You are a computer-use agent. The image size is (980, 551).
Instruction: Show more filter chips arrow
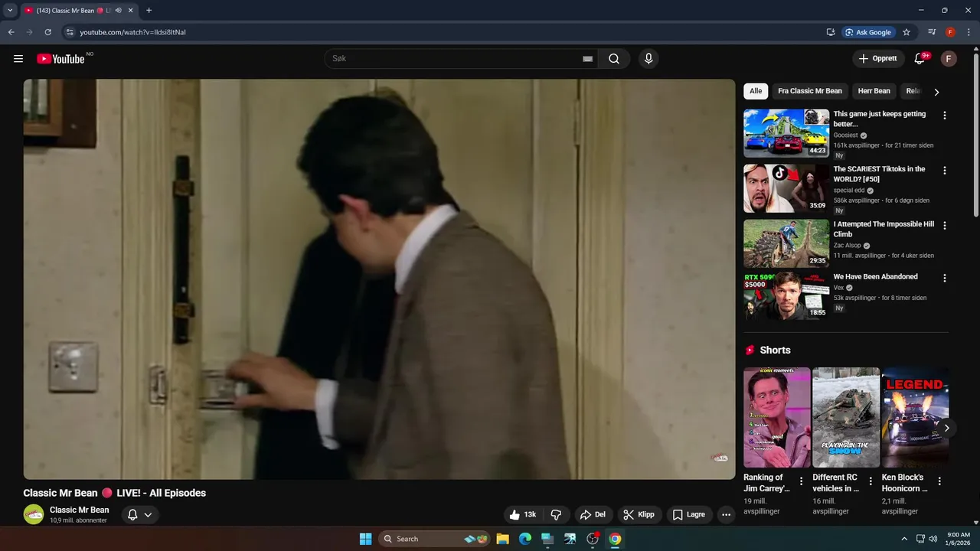point(936,92)
